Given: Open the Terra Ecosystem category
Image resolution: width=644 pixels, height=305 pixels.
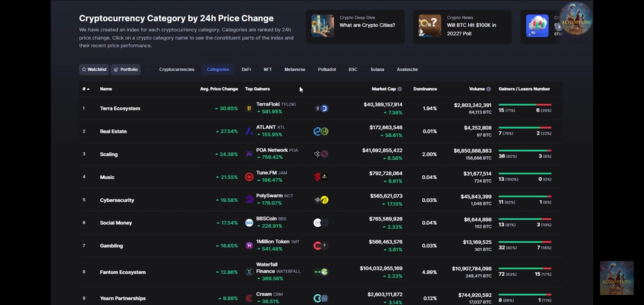Looking at the screenshot, I should point(120,108).
